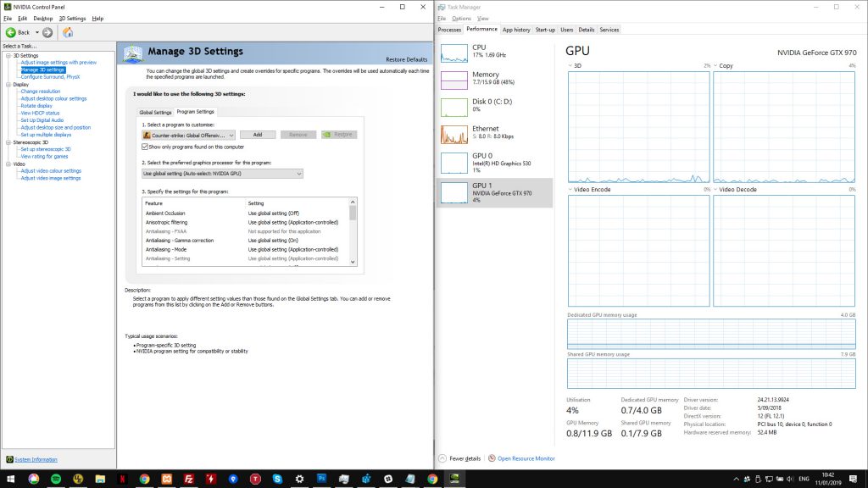Click the Forward arrow in NVIDIA toolbar
The image size is (868, 488).
pos(47,33)
